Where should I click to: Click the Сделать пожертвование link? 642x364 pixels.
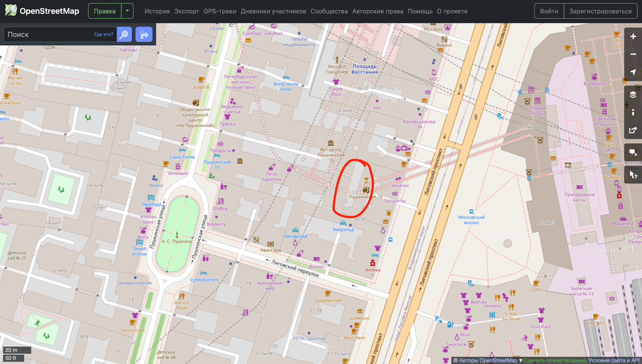[x=554, y=360]
